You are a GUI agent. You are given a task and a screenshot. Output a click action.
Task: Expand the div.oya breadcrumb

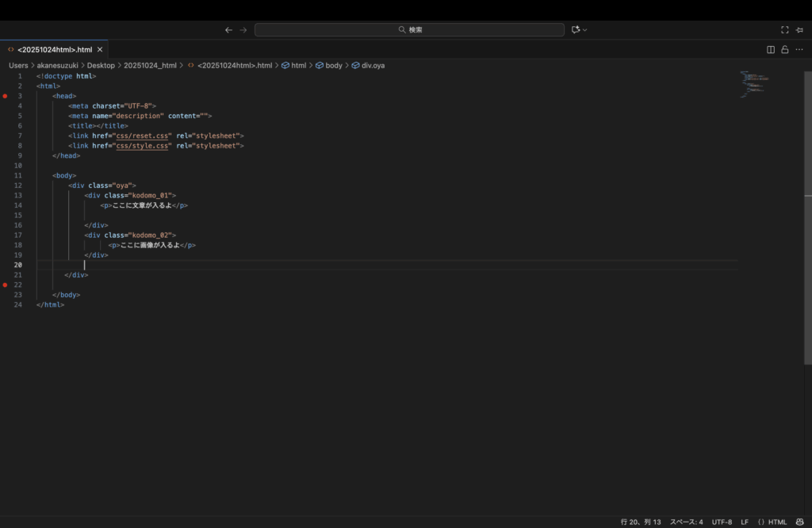click(x=373, y=65)
